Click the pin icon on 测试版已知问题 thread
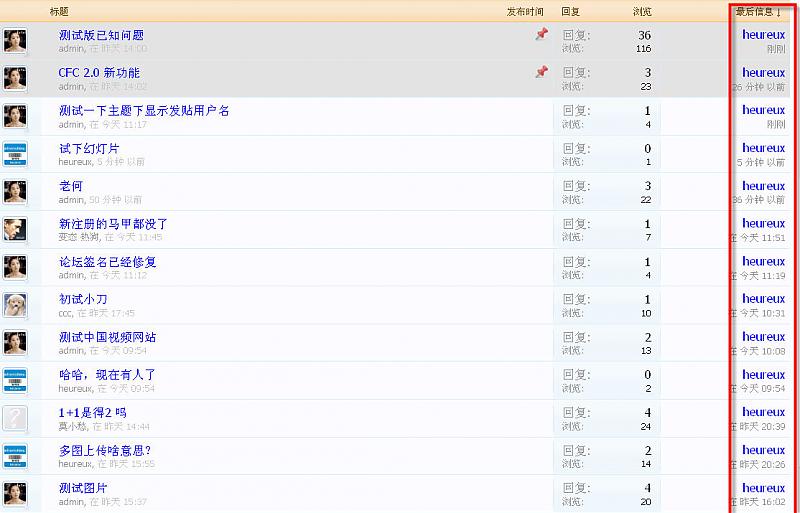This screenshot has height=513, width=800. 541,34
